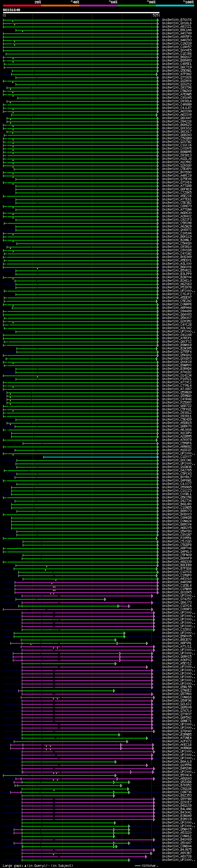Select label UniRef100_A6SS99

pos(177,111)
